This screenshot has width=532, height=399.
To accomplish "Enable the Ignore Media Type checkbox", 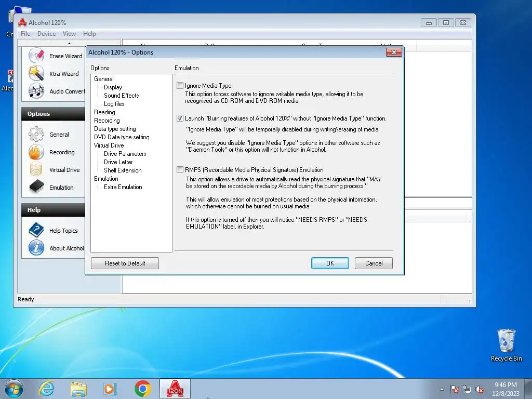I will pyautogui.click(x=180, y=86).
